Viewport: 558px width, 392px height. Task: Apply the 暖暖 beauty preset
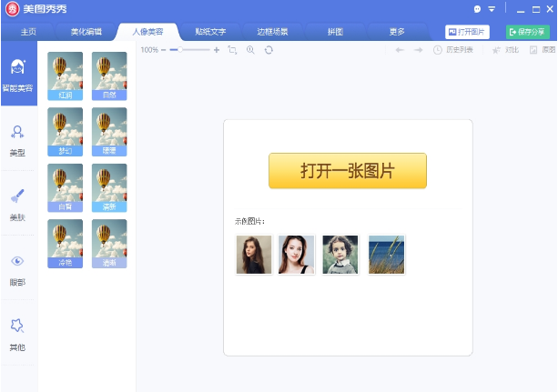[x=109, y=132]
